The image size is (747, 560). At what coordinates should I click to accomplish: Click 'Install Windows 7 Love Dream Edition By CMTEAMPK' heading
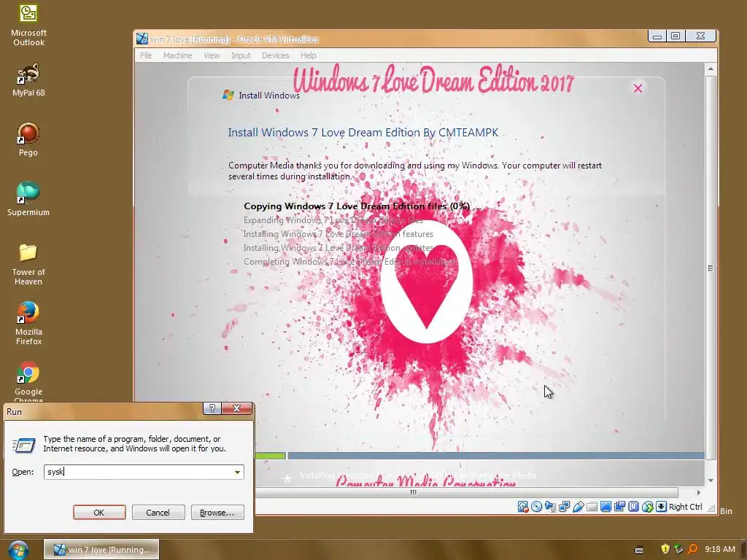tap(363, 133)
